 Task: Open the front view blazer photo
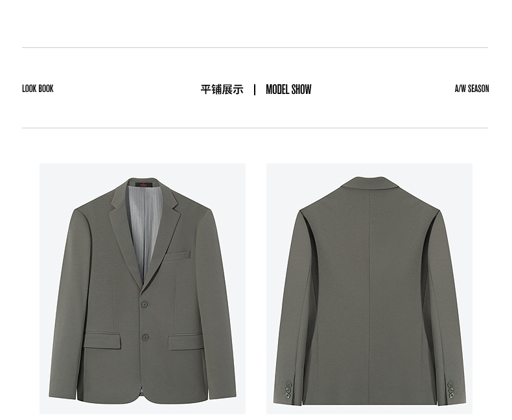143,288
